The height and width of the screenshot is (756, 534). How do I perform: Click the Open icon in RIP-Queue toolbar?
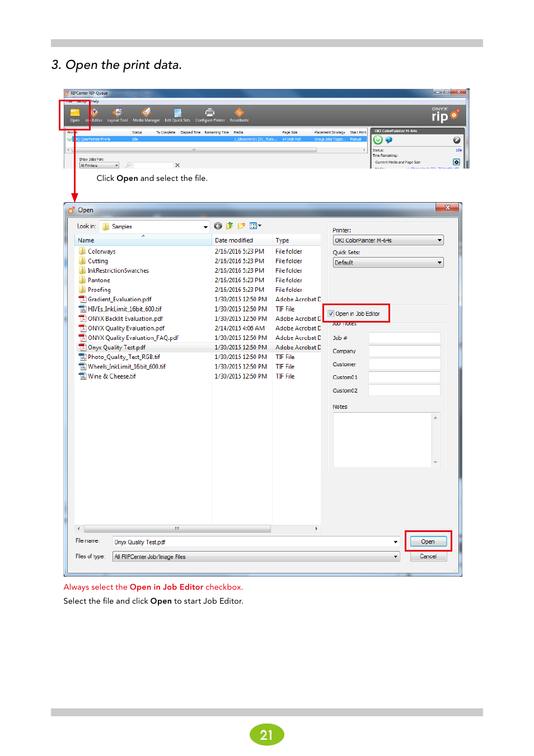pyautogui.click(x=74, y=114)
